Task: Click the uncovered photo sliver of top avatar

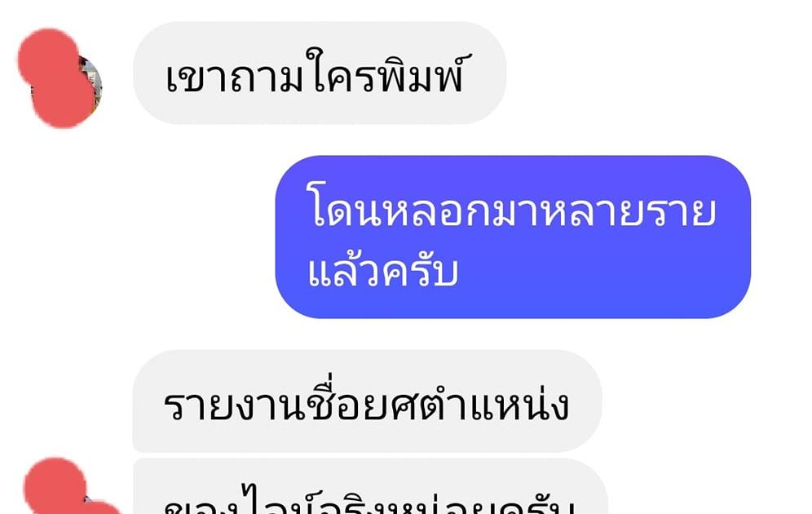Action: 92,86
